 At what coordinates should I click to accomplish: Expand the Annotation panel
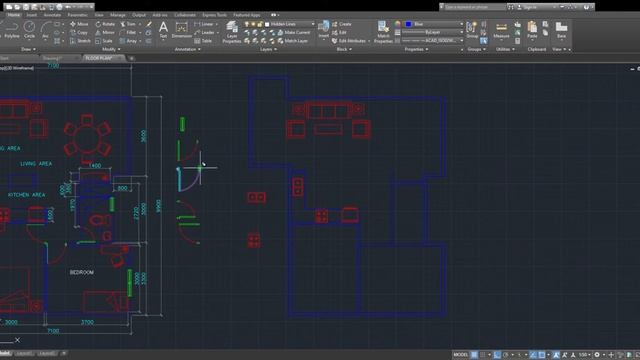click(x=187, y=49)
